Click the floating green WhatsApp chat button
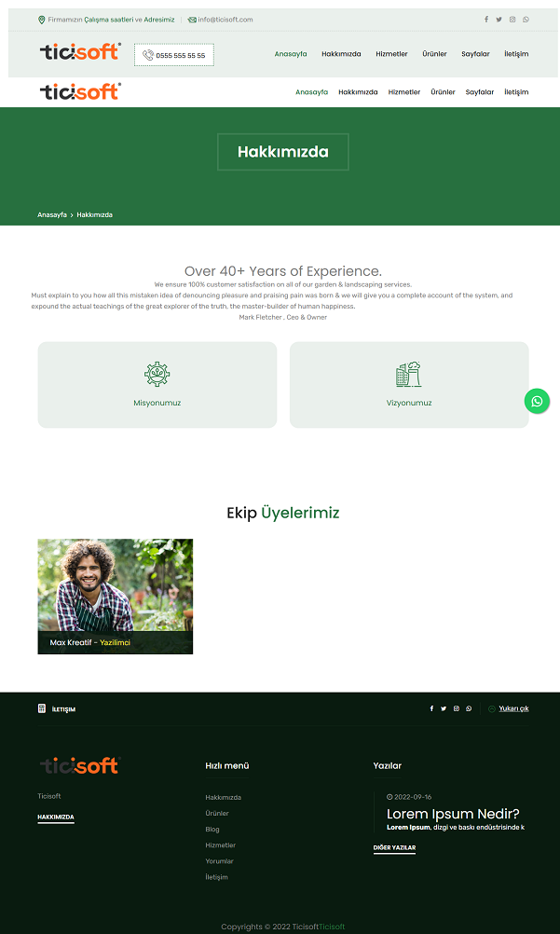 tap(537, 401)
